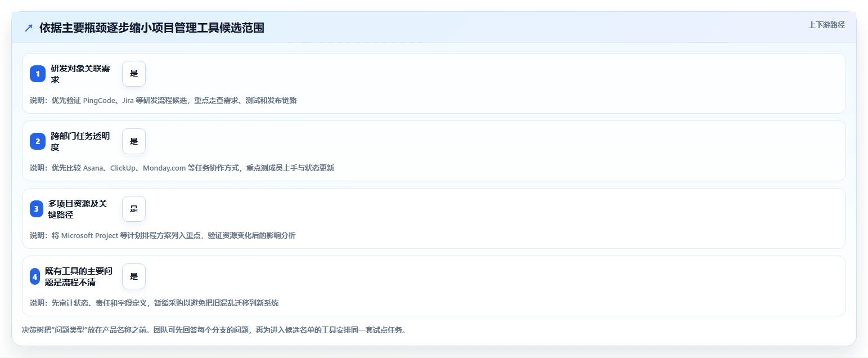Select step number badge 3
The image size is (868, 358).
[37, 209]
